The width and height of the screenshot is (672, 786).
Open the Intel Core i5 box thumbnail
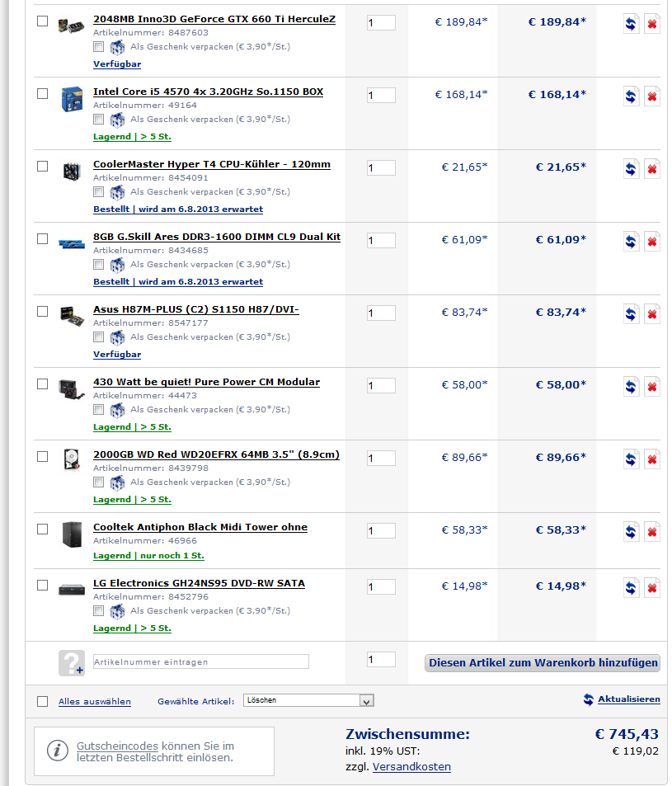72,98
